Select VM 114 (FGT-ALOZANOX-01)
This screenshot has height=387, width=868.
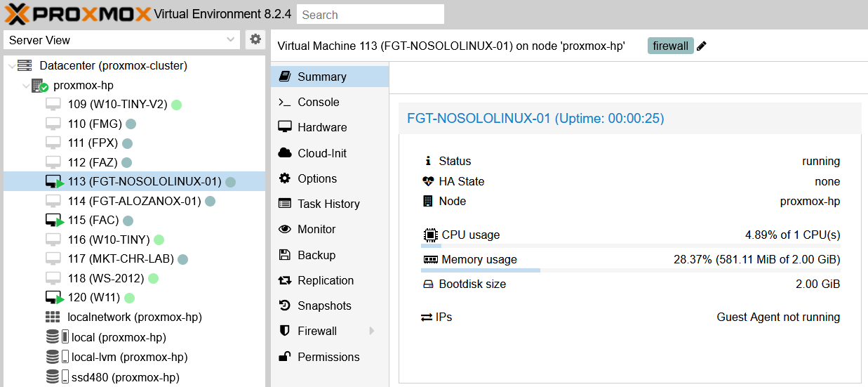tap(135, 202)
